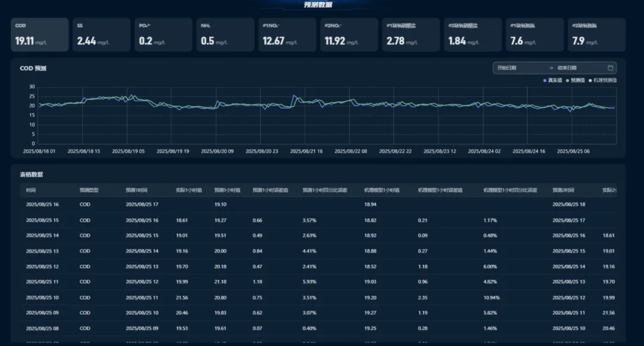644x346 pixels.
Task: Toggle the 预测值 legend series
Action: (x=577, y=80)
